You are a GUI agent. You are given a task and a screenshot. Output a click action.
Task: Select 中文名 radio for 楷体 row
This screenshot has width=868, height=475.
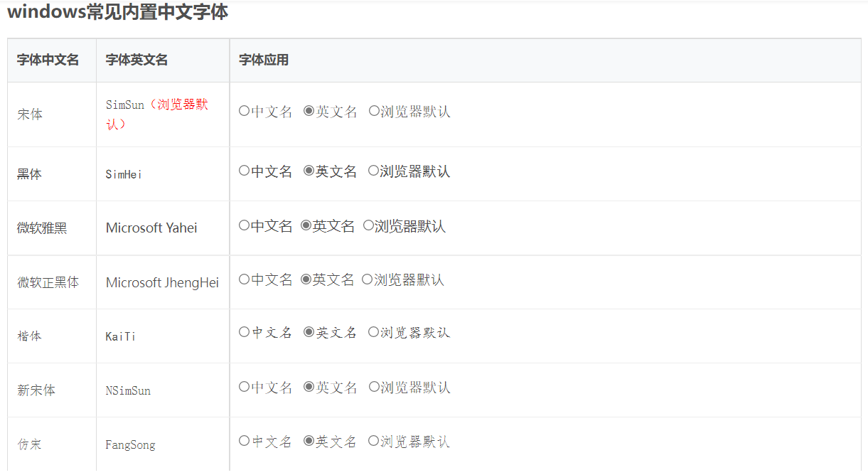[244, 332]
